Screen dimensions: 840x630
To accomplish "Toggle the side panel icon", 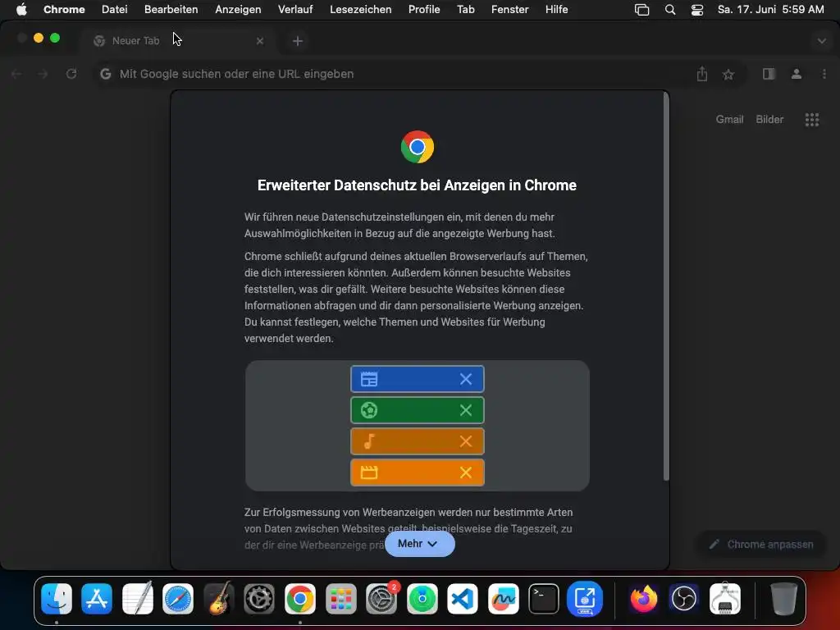I will (x=769, y=74).
